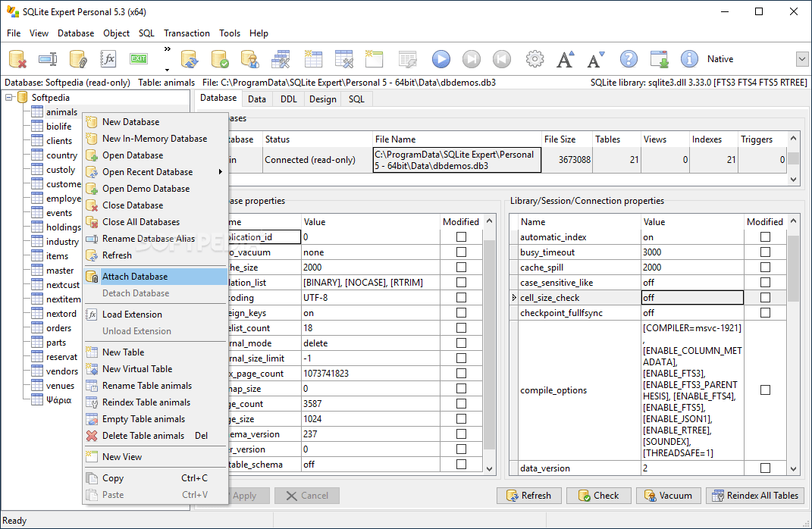
Task: Select the country table in the tree
Action: 61,155
